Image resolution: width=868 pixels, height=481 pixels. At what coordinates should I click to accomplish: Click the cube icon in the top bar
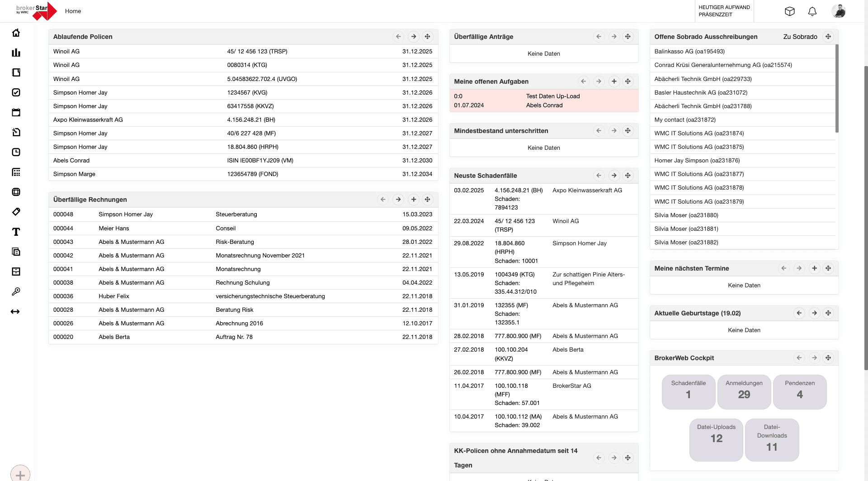[790, 11]
